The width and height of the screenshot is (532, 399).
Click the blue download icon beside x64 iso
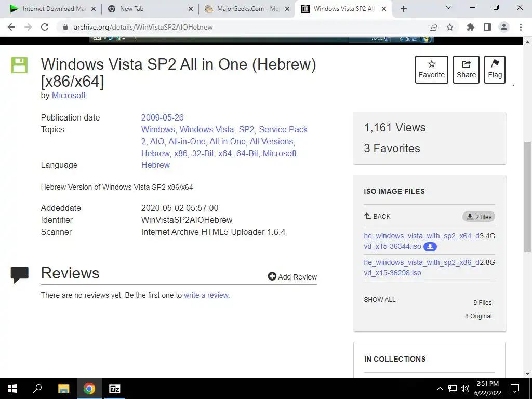(x=430, y=247)
